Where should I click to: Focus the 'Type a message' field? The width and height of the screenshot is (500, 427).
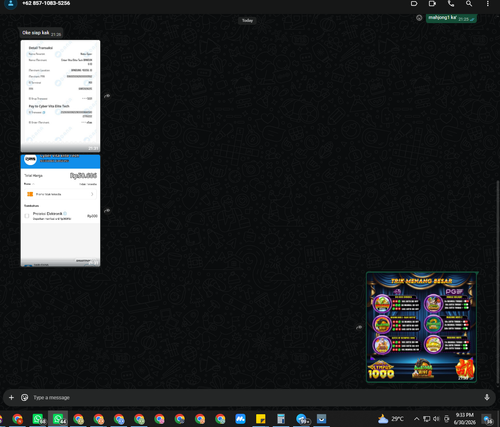[253, 397]
